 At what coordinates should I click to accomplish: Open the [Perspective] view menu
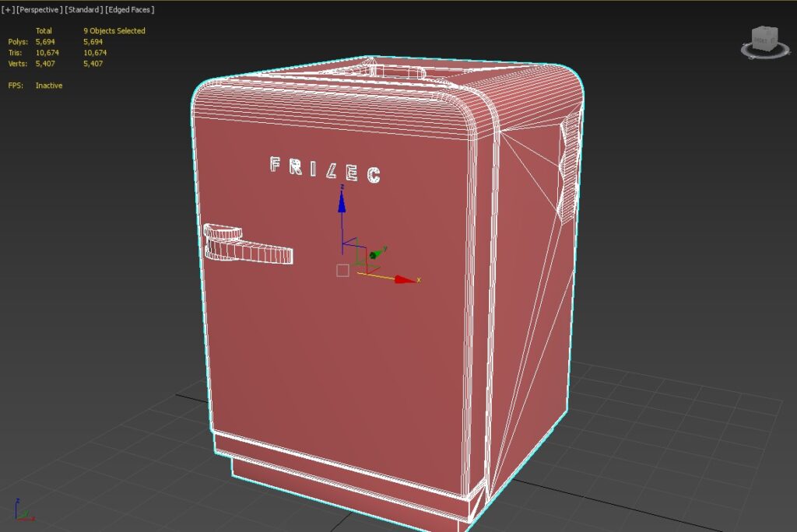38,9
